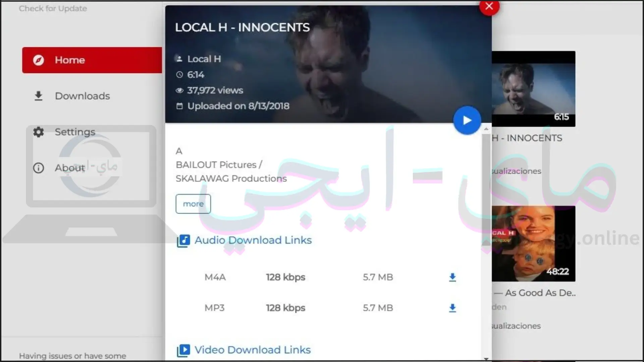This screenshot has height=362, width=644.
Task: Click the 5.7 MB size in MP3 row
Action: pos(378,308)
